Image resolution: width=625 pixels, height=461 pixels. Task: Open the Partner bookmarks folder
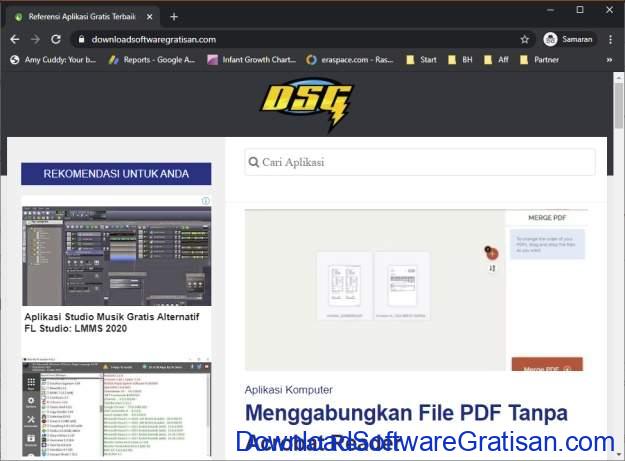(538, 60)
